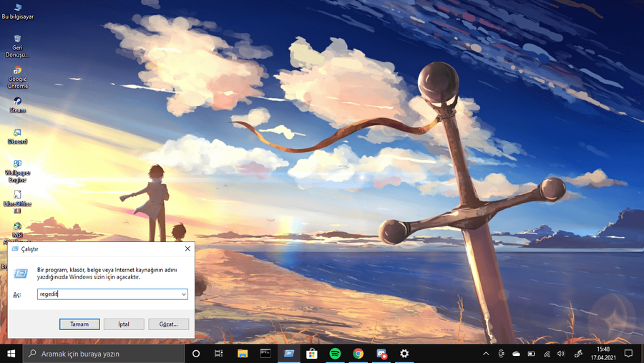Open Settings gear on taskbar
The height and width of the screenshot is (363, 644).
(x=404, y=354)
